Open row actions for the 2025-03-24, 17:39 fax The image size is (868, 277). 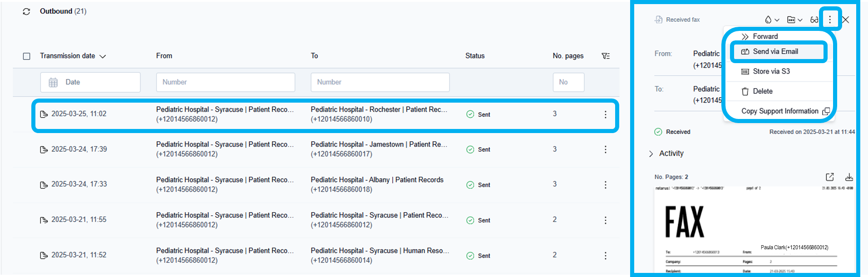point(605,149)
